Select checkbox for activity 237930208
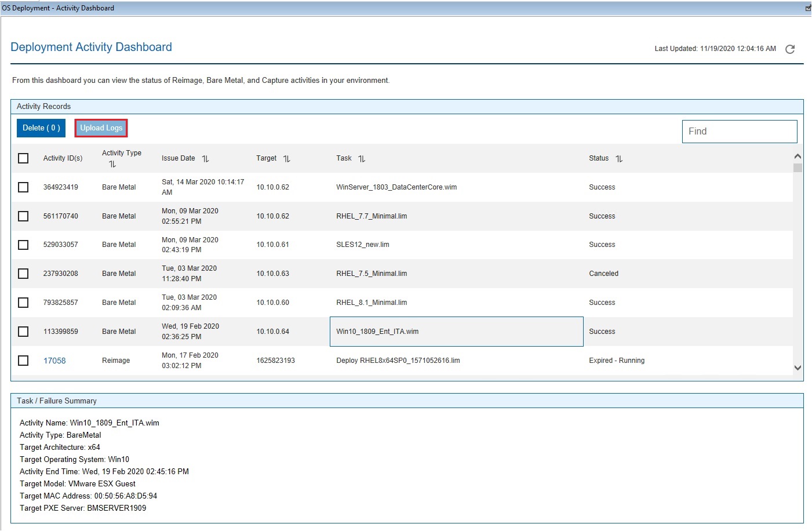Screen dimensions: 812x531 23,274
